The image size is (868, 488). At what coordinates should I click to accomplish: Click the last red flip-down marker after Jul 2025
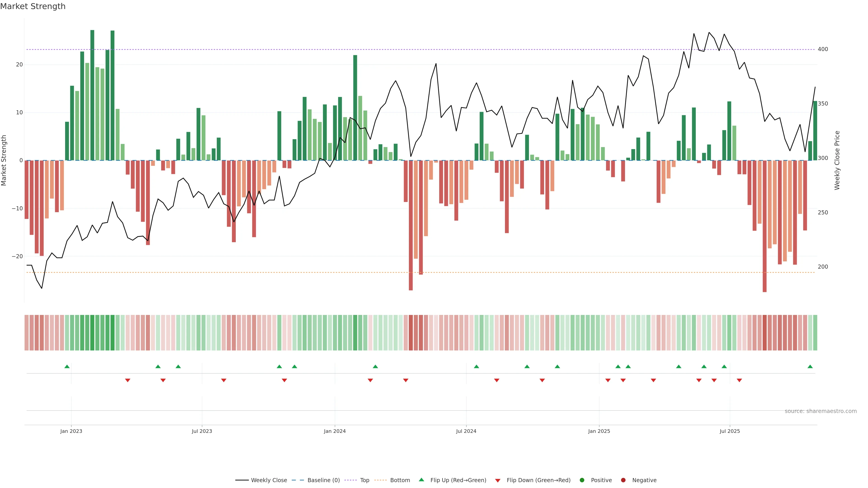pyautogui.click(x=739, y=380)
